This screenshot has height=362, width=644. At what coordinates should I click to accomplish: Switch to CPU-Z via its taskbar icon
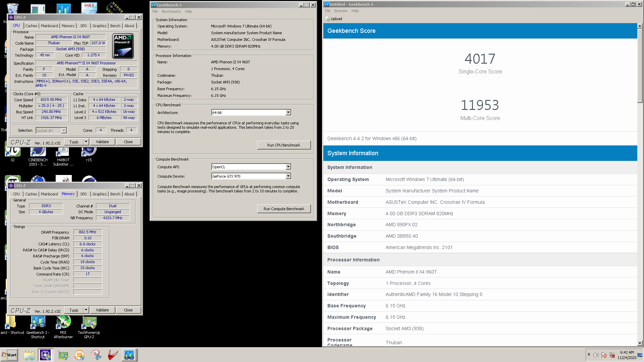coord(45,355)
